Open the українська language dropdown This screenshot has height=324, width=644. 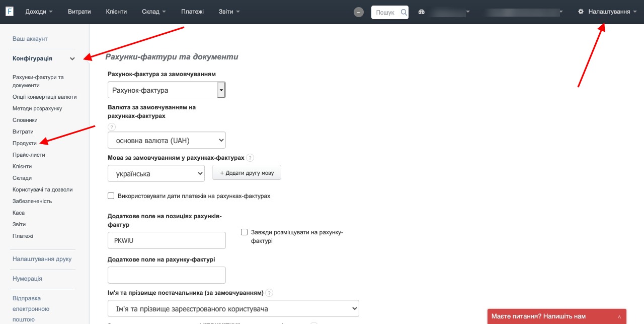pos(156,174)
